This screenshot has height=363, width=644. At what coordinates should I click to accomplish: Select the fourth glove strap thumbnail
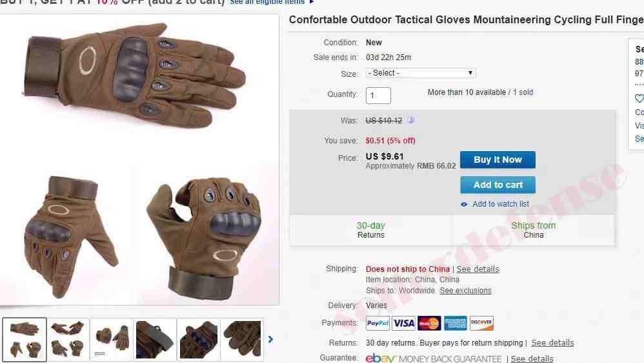coord(156,340)
